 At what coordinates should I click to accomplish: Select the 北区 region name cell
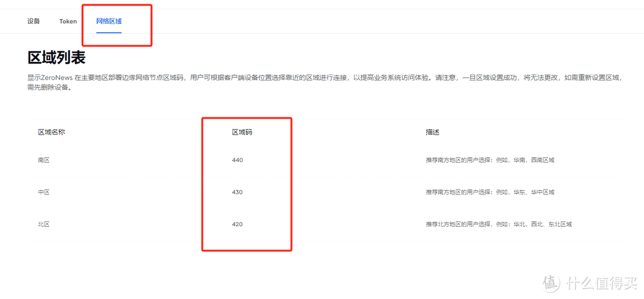[43, 224]
